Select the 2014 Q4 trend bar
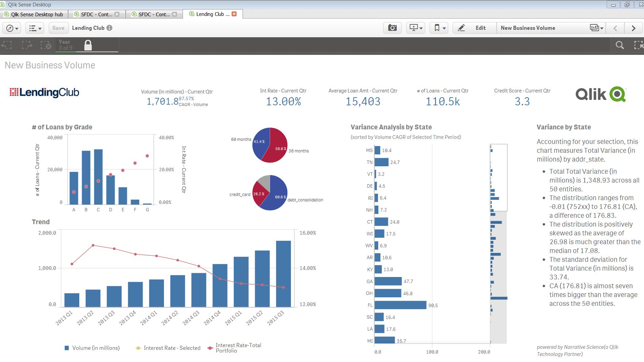 click(x=220, y=285)
